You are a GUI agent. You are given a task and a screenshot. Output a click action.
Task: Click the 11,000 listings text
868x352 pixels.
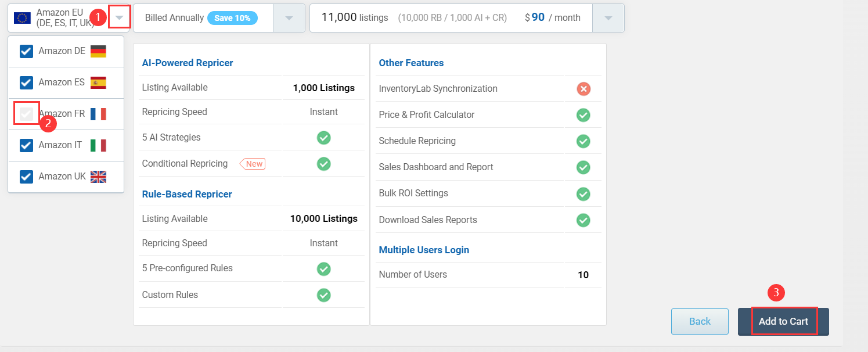355,17
